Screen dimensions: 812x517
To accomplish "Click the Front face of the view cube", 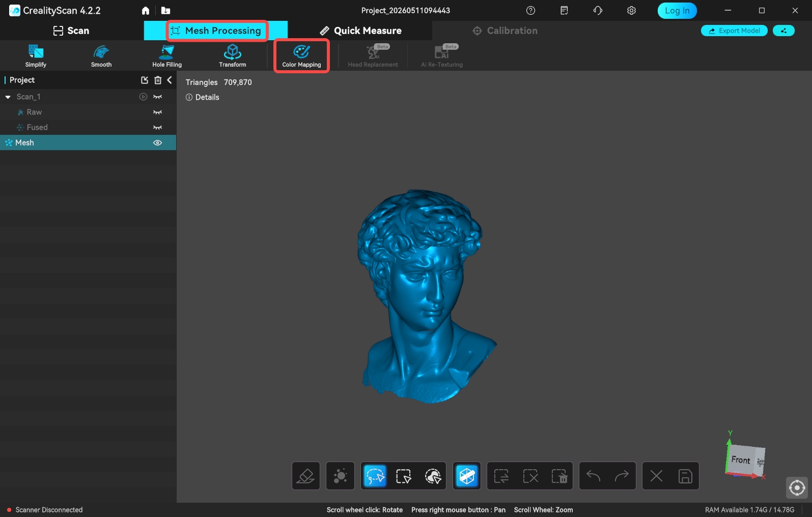I will [741, 460].
